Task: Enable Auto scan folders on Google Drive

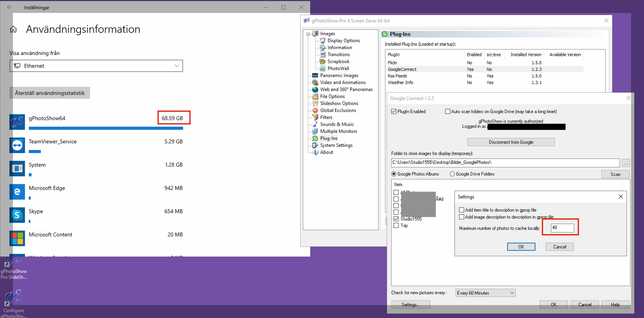Action: [x=447, y=111]
